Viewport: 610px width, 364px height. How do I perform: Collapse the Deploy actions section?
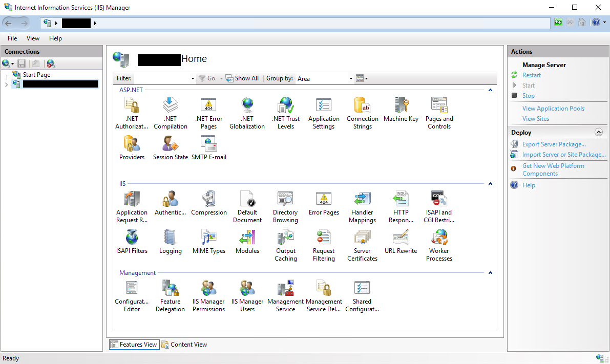pos(599,132)
